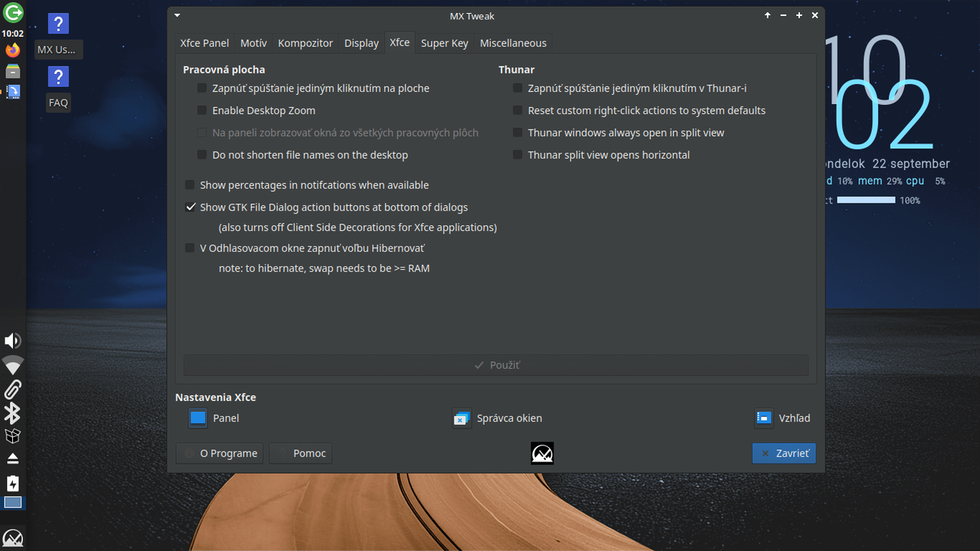Open the Motív tab
This screenshot has width=980, height=551.
(x=253, y=43)
